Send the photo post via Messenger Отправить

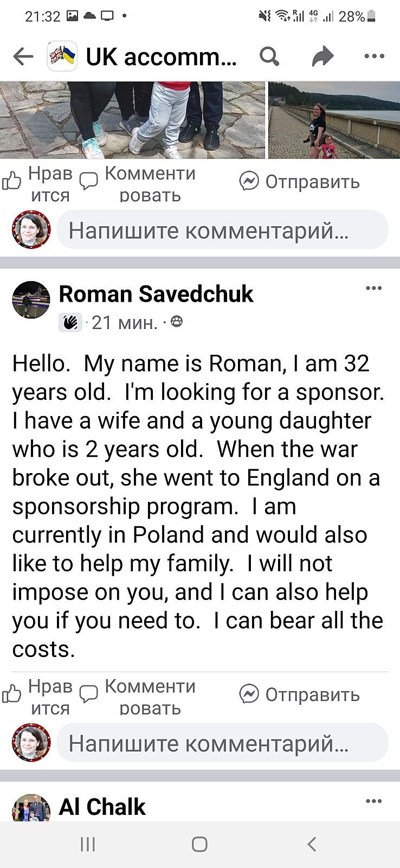click(x=300, y=182)
